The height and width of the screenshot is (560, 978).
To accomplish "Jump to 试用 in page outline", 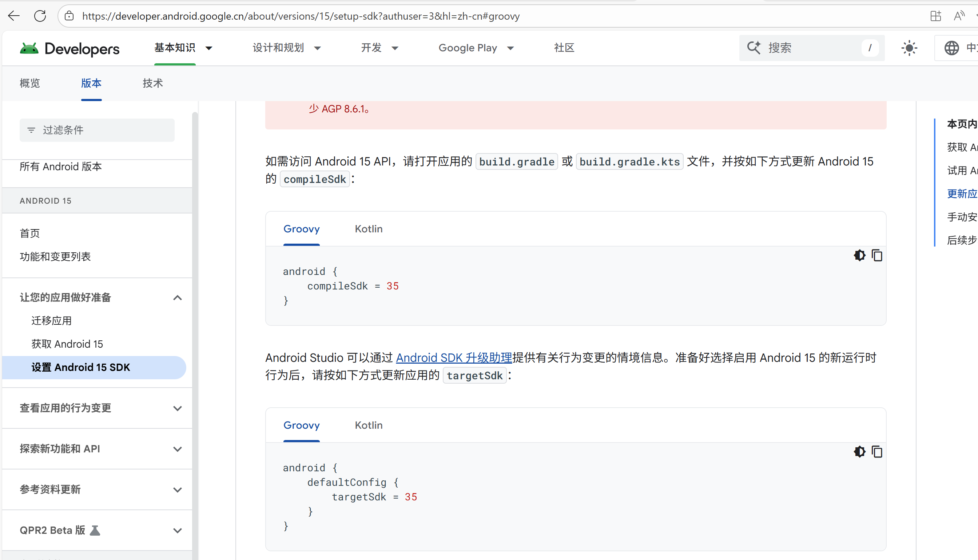I will pos(962,171).
